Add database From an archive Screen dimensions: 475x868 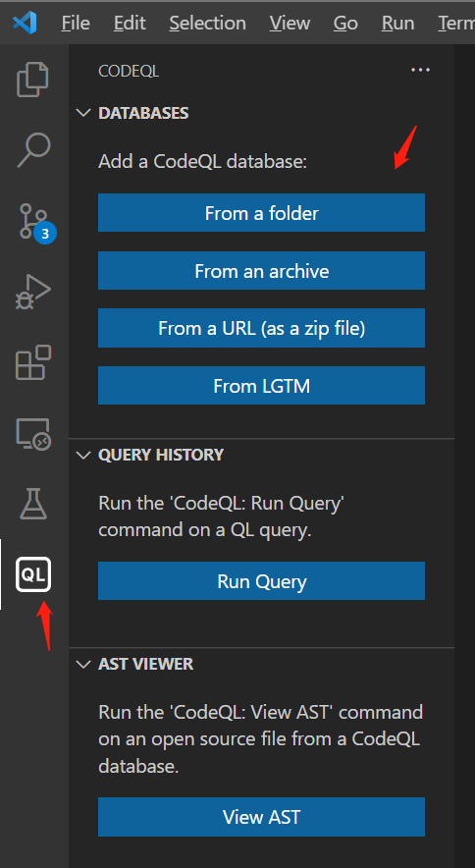[x=261, y=271]
